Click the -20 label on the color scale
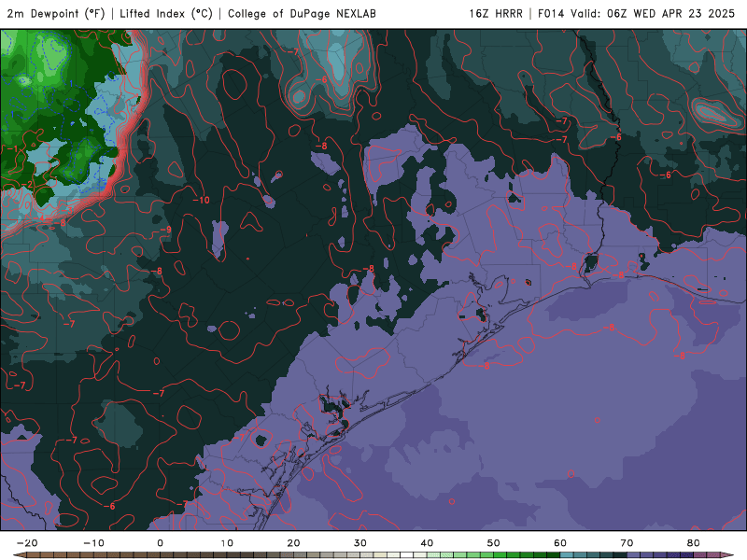The width and height of the screenshot is (747, 560). (x=27, y=543)
